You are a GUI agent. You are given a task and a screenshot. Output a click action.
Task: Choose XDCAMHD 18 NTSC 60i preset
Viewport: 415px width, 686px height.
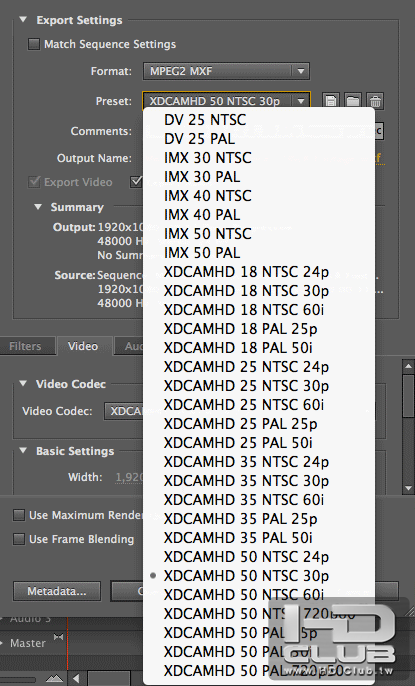click(x=259, y=310)
